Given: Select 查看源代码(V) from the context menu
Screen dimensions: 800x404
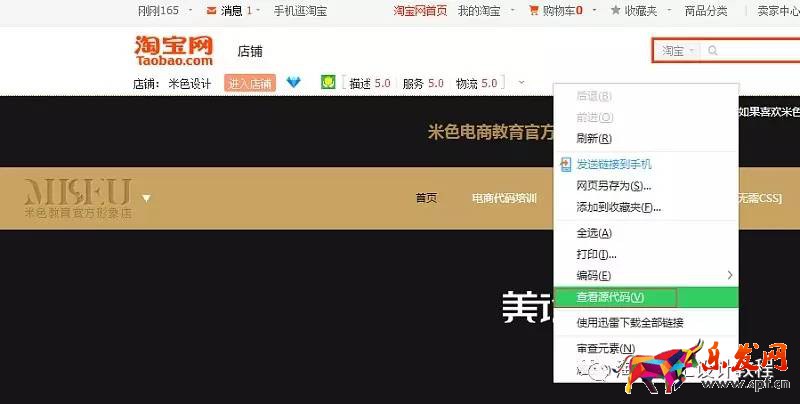Looking at the screenshot, I should tap(611, 297).
